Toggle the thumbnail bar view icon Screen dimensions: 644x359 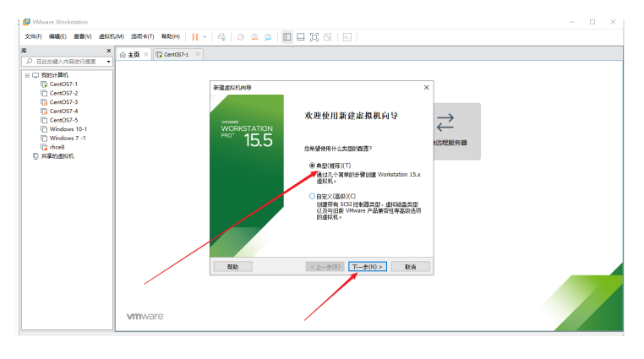(301, 37)
